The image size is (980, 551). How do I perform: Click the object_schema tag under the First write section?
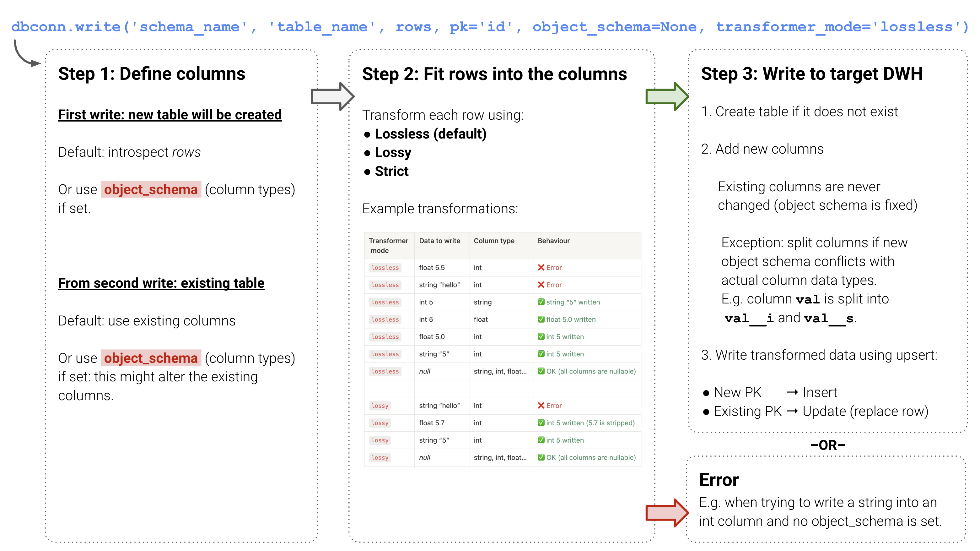pyautogui.click(x=151, y=189)
